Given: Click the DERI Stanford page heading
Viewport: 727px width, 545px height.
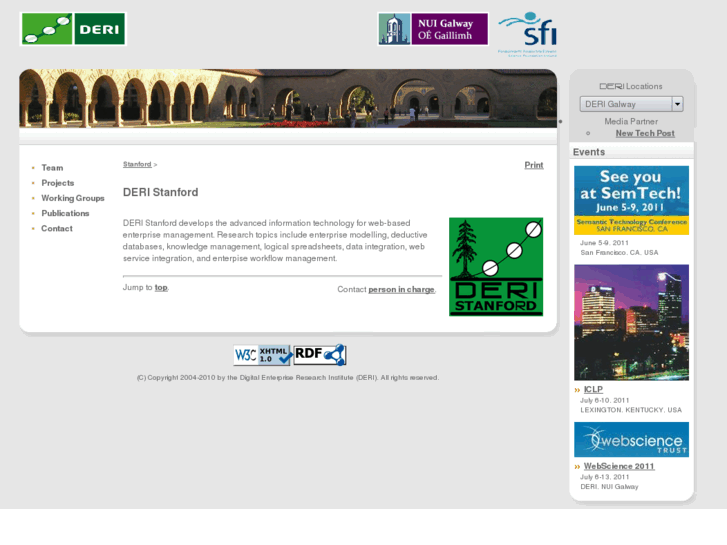Looking at the screenshot, I should tap(160, 192).
